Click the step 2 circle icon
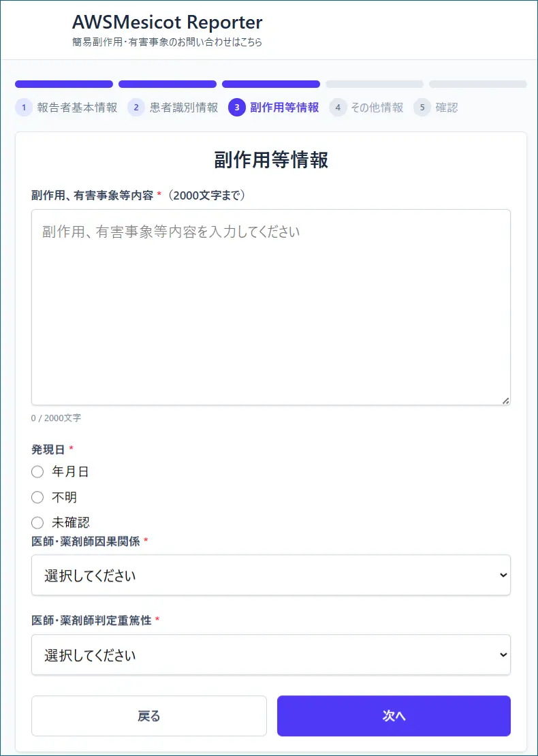538x756 pixels. [x=136, y=108]
